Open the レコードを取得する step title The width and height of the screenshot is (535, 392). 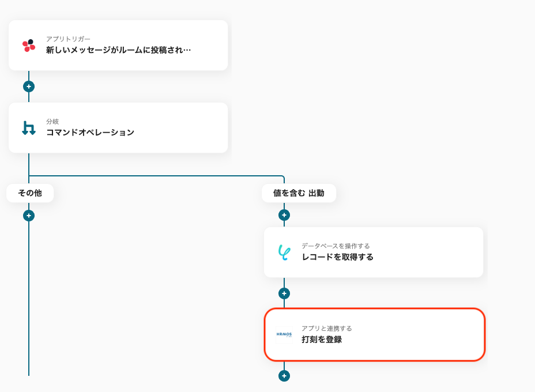pos(337,257)
